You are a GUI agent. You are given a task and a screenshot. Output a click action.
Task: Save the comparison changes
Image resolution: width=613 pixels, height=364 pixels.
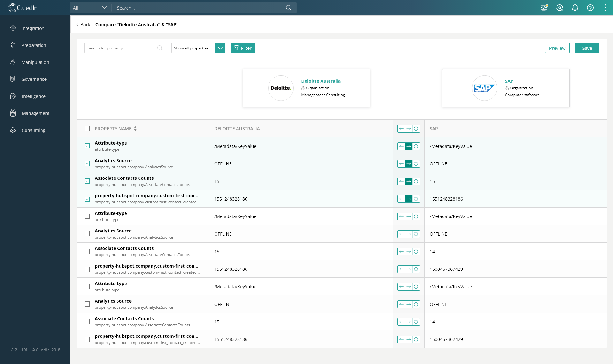(x=587, y=48)
